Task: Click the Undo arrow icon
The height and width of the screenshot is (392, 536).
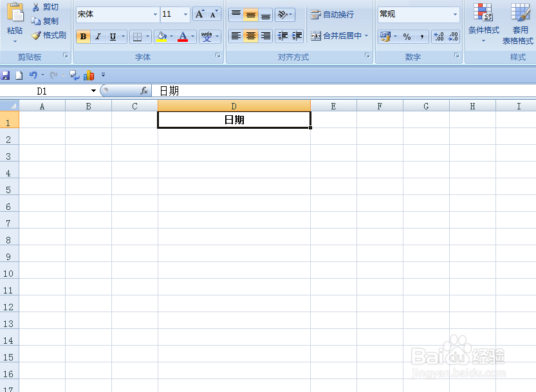Action: click(33, 75)
